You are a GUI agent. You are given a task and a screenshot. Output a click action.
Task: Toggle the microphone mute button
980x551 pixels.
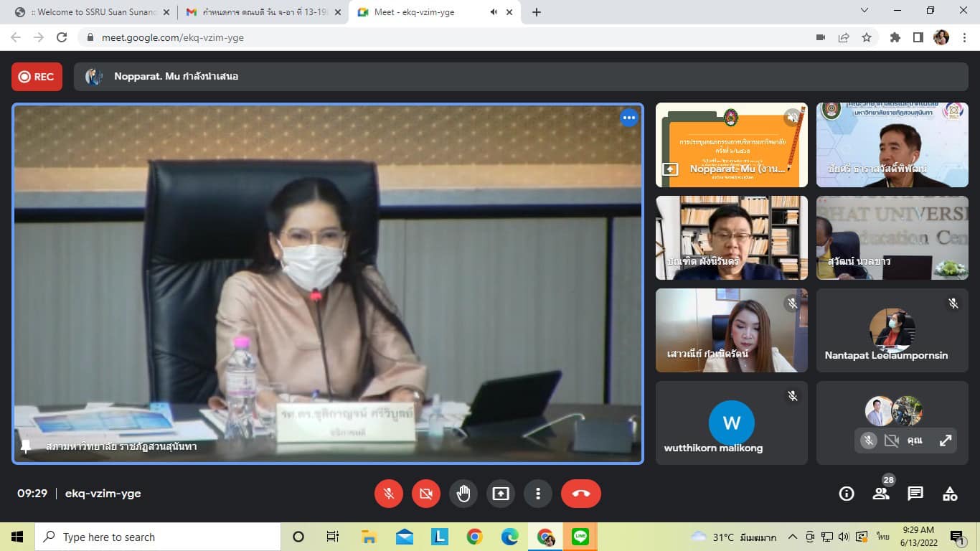[x=389, y=494]
